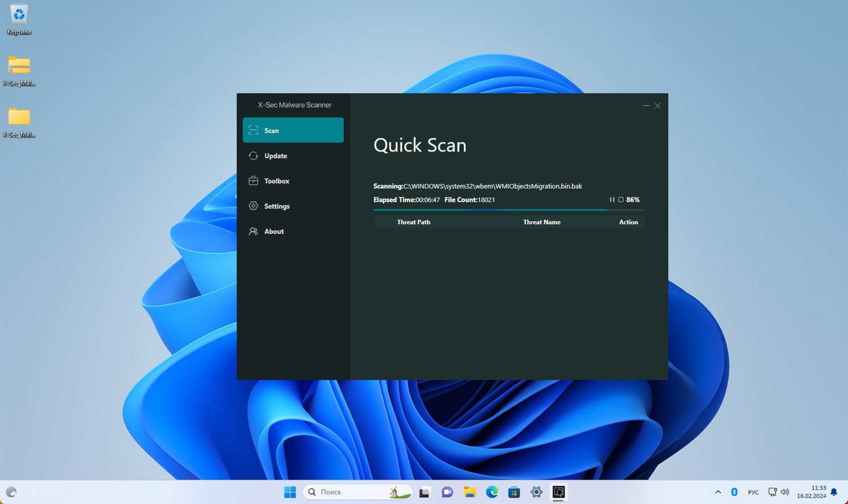
Task: Click the widgets icon at taskbar left
Action: point(11,492)
